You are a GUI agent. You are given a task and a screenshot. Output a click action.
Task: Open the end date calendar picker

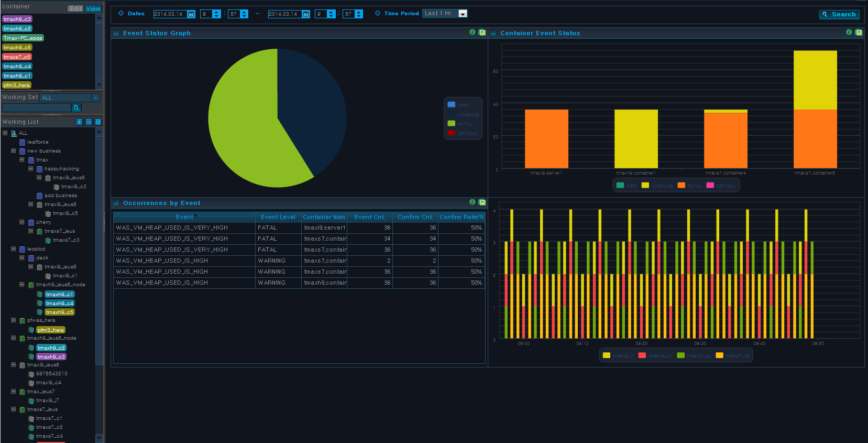pyautogui.click(x=306, y=14)
